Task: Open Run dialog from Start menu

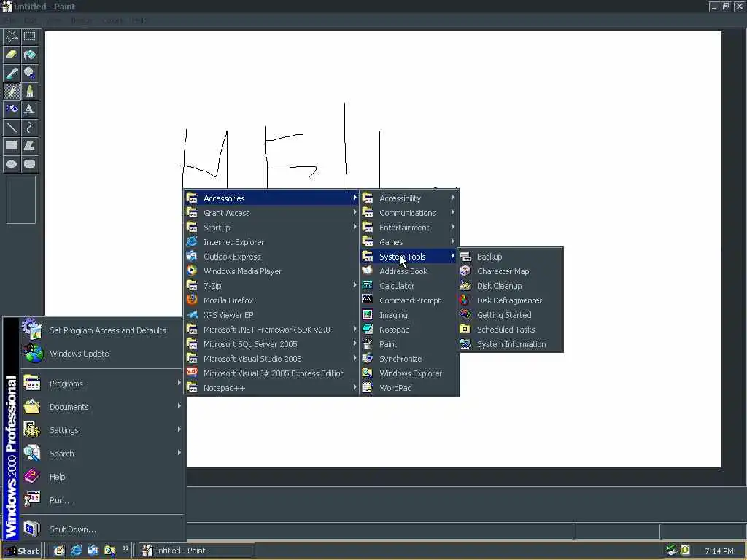Action: (x=102, y=500)
